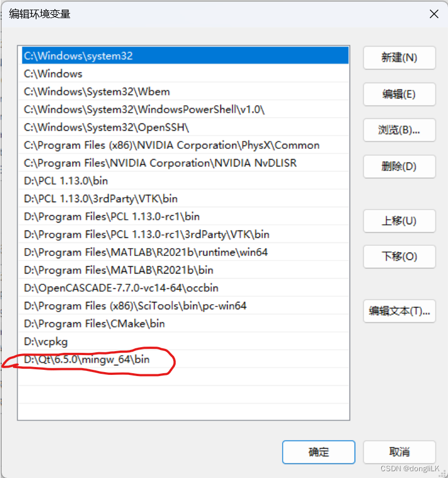Move entry down with 下移(O)

coord(399,257)
